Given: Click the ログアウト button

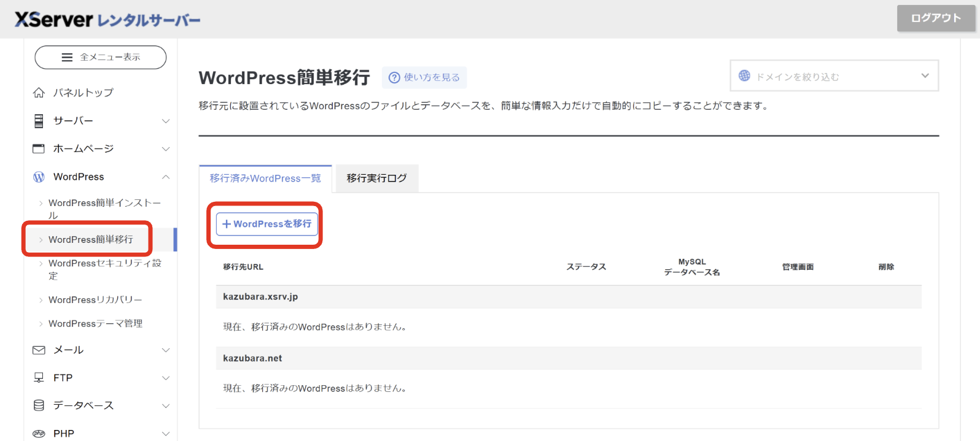Looking at the screenshot, I should [936, 18].
